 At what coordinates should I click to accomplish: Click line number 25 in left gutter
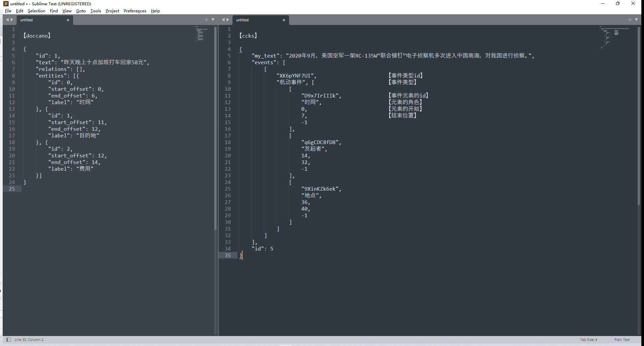coord(12,189)
